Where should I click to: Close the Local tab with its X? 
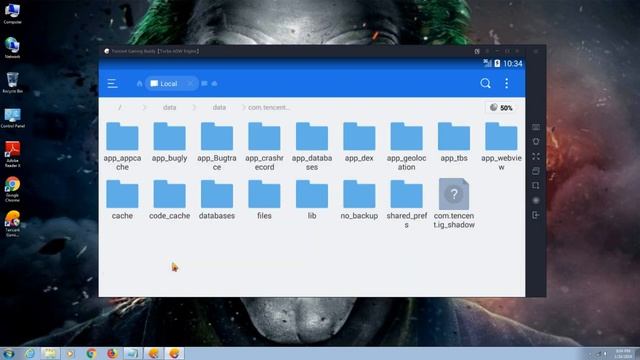(x=190, y=84)
